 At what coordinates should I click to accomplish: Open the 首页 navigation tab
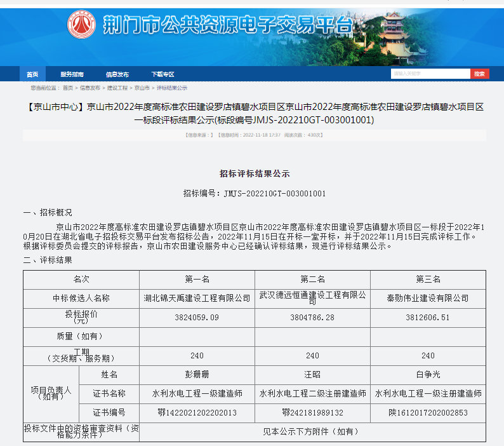click(x=32, y=74)
